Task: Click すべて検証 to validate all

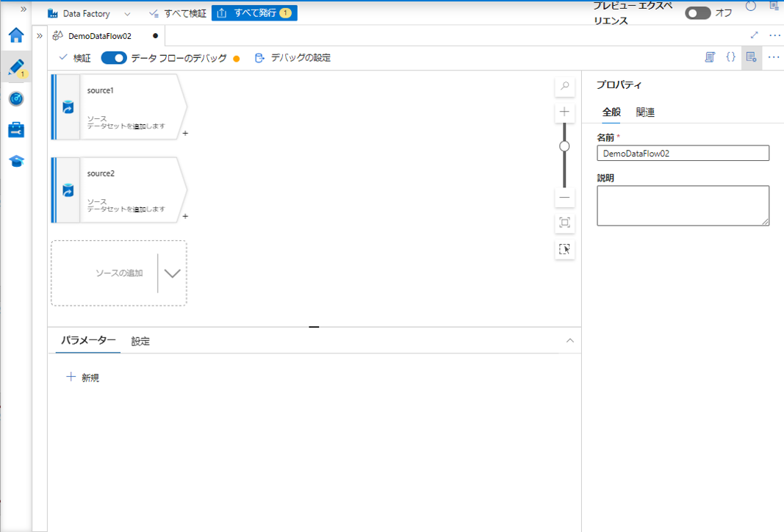Action: (x=178, y=13)
